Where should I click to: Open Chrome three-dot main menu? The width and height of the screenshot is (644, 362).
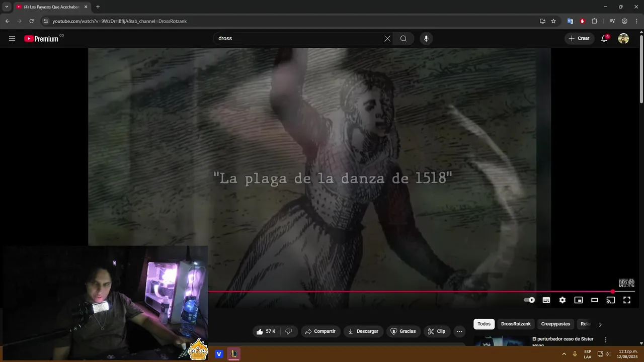click(636, 21)
